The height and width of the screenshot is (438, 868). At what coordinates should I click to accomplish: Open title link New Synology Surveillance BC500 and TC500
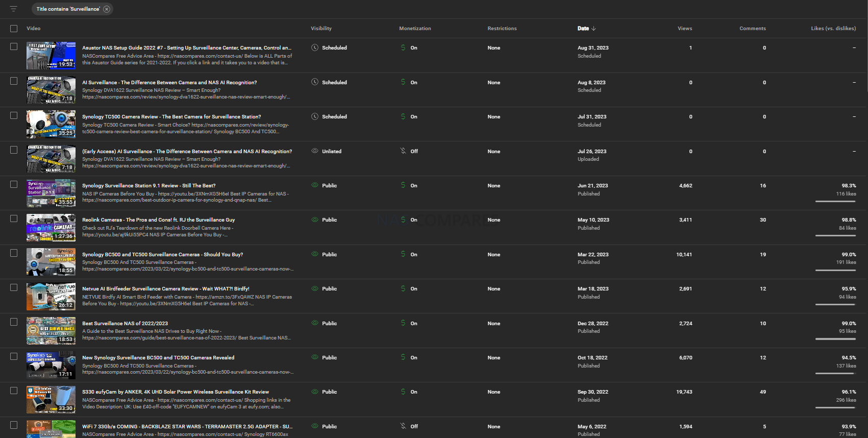pos(158,358)
